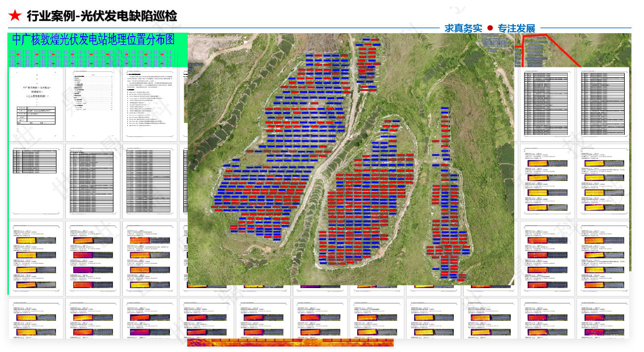Click the red star icon beside slide title
Viewport: 644px width, 352px height.
point(15,16)
